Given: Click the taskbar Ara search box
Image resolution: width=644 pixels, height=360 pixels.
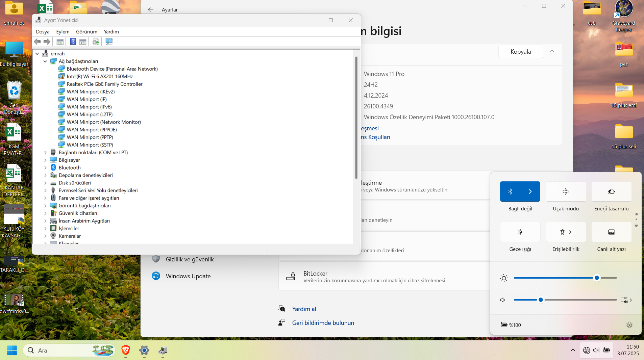Looking at the screenshot, I should pyautogui.click(x=69, y=350).
